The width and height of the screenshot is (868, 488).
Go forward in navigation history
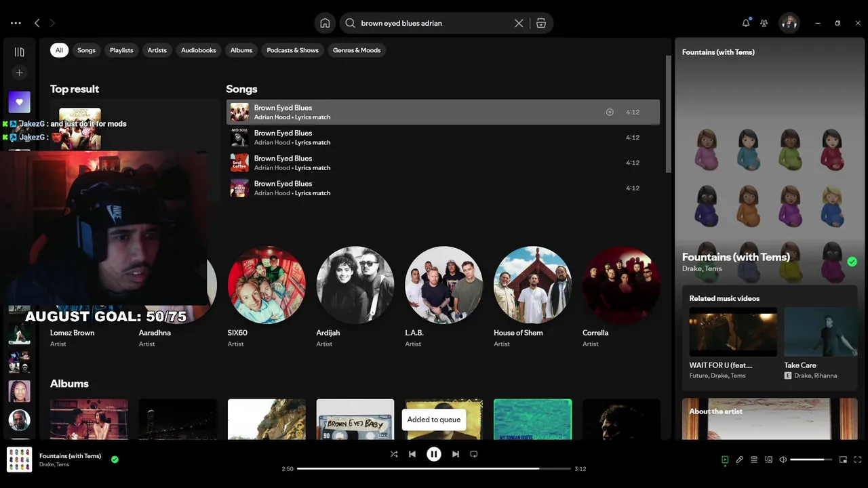tap(52, 23)
